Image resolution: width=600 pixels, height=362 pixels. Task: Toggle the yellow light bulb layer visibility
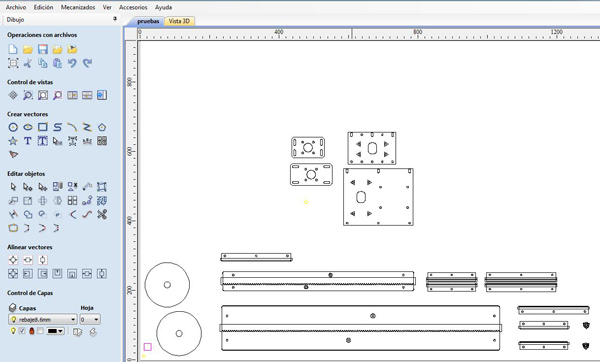coord(13,331)
